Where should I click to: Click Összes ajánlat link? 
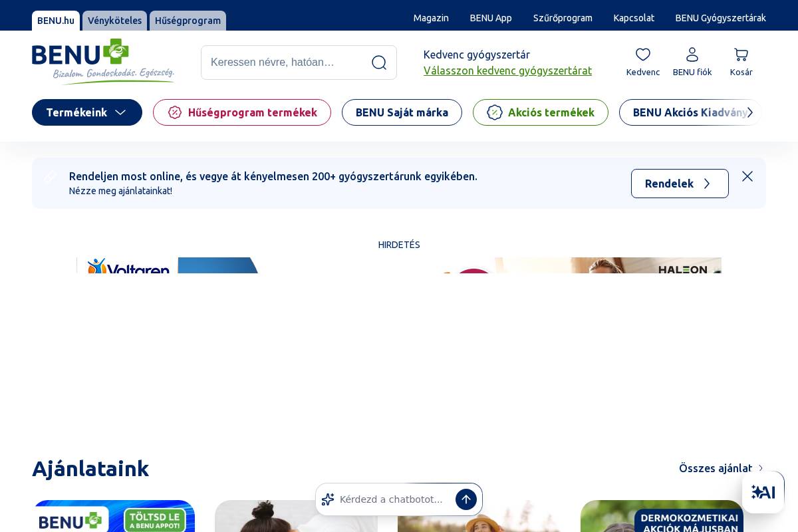pos(721,468)
